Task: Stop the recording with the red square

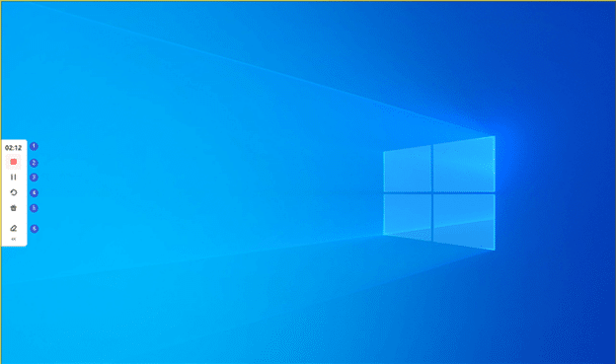Action: pos(14,162)
